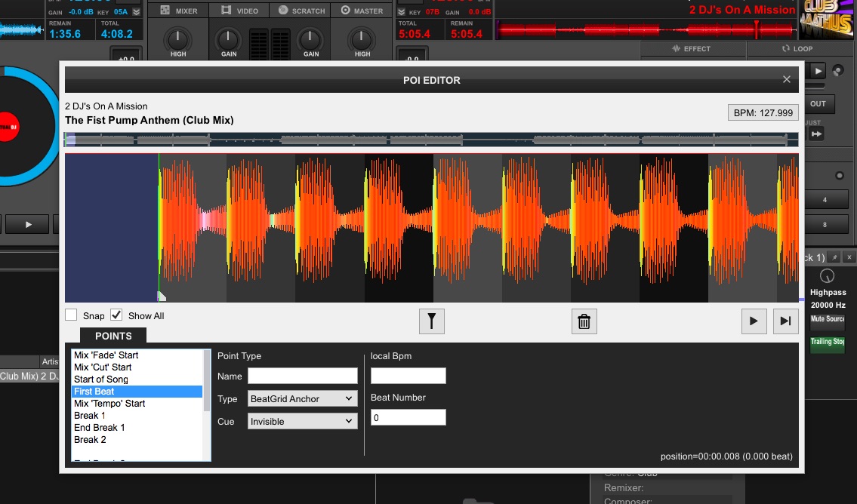Click the right deck red song waveform
The image size is (857, 504).
[x=646, y=29]
